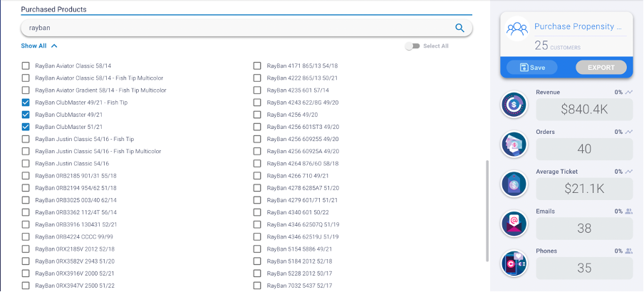Check RayBan Justin Classic 54/16 - Fish Tip Multicolor
This screenshot has width=644, height=292.
pos(26,151)
